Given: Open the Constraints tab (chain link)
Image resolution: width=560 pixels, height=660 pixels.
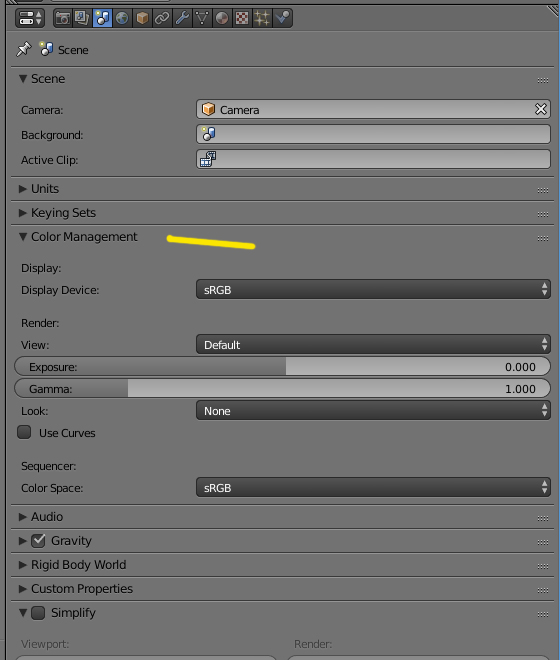Looking at the screenshot, I should [x=162, y=18].
